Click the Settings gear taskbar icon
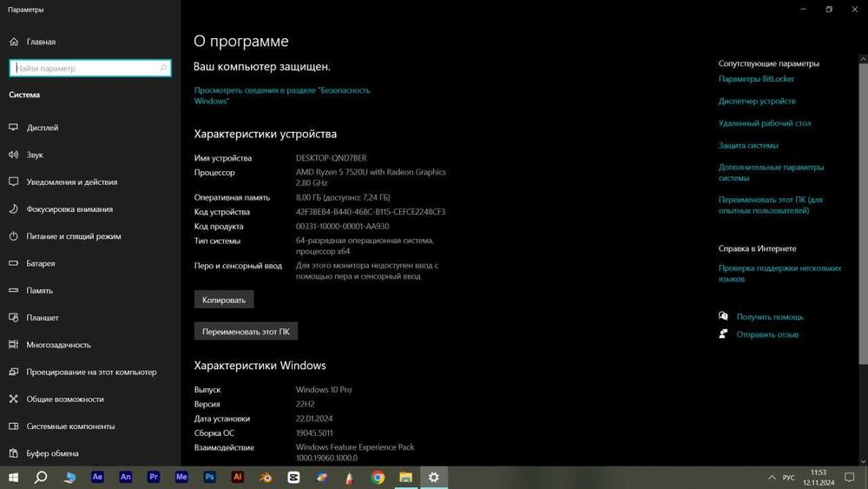The height and width of the screenshot is (489, 868). click(x=434, y=478)
